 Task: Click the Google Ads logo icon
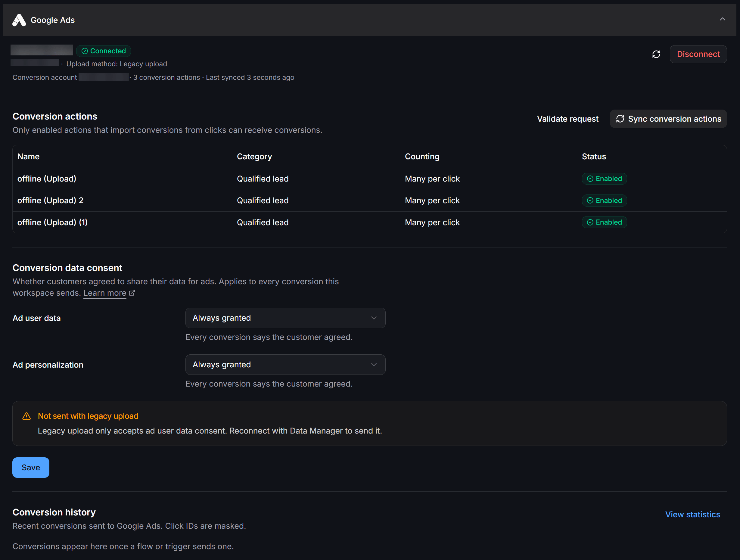19,20
